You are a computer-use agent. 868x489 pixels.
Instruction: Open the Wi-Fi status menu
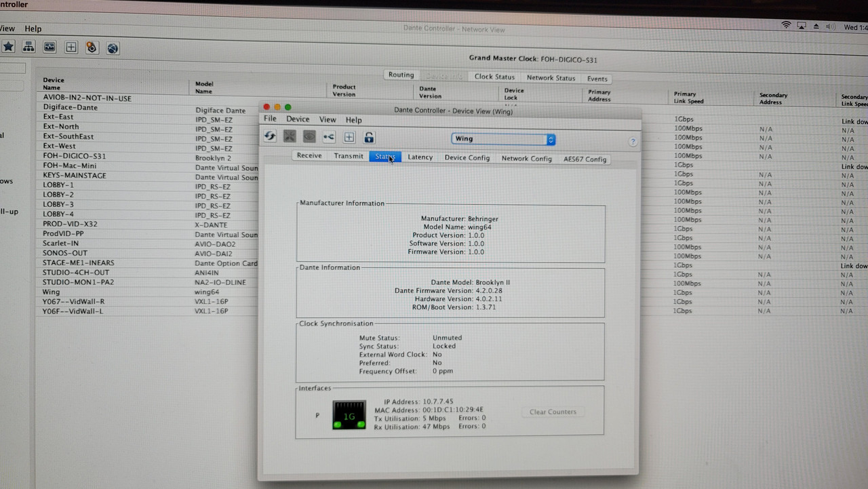pos(786,26)
